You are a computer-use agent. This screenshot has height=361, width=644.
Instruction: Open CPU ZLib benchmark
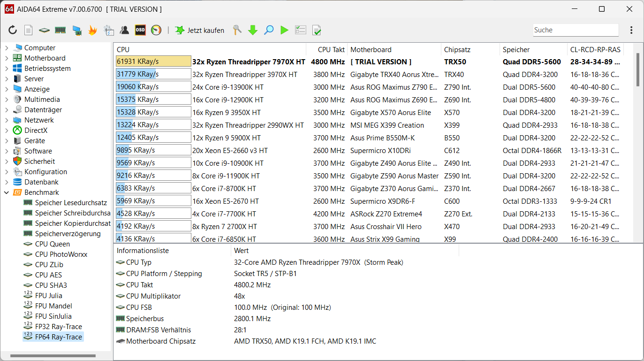coord(49,265)
